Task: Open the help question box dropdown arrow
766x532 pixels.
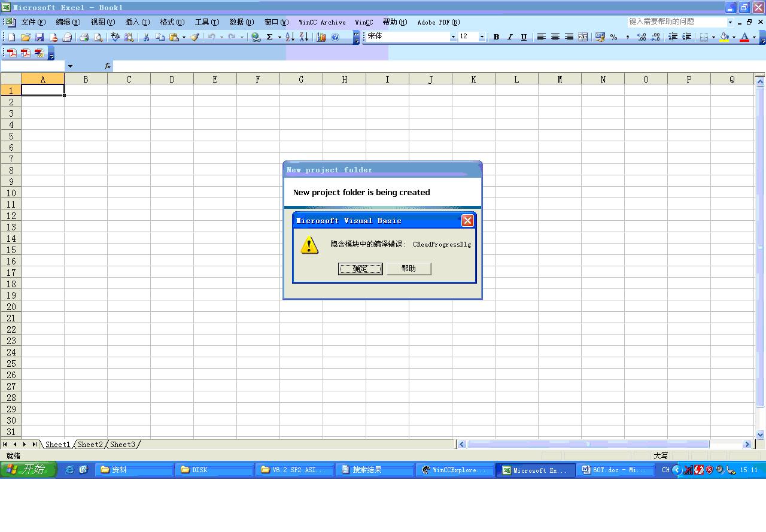Action: pyautogui.click(x=730, y=22)
